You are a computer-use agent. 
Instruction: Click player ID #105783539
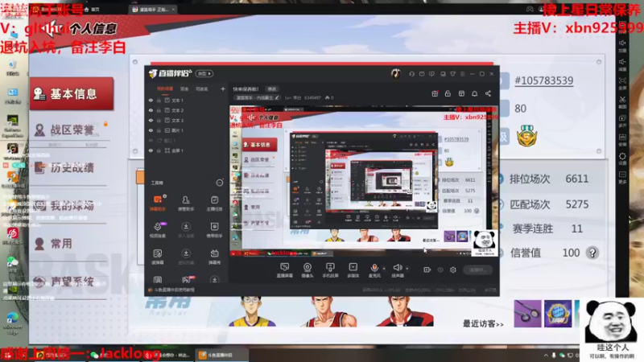[x=544, y=80]
